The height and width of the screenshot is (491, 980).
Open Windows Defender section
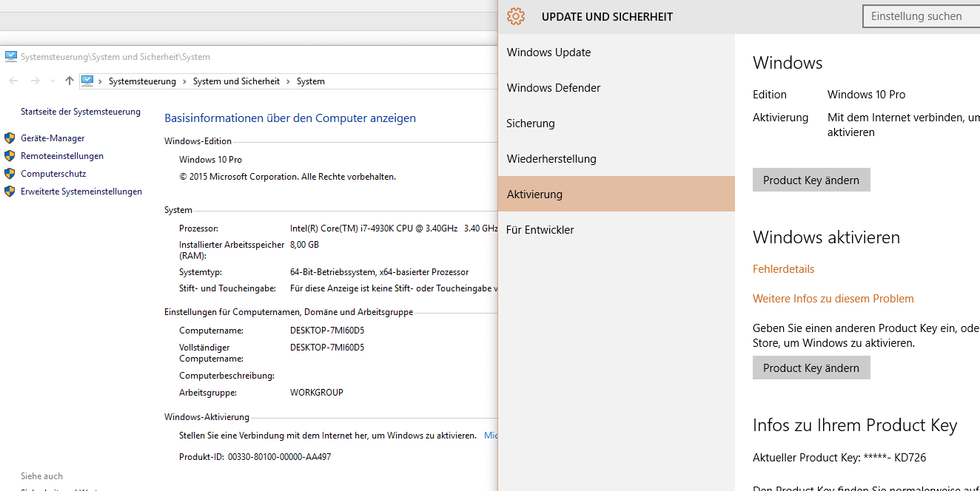pyautogui.click(x=617, y=87)
